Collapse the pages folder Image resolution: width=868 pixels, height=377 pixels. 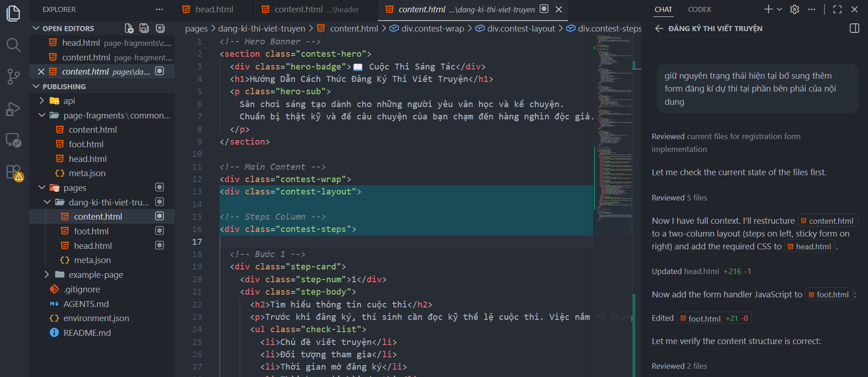pyautogui.click(x=42, y=188)
